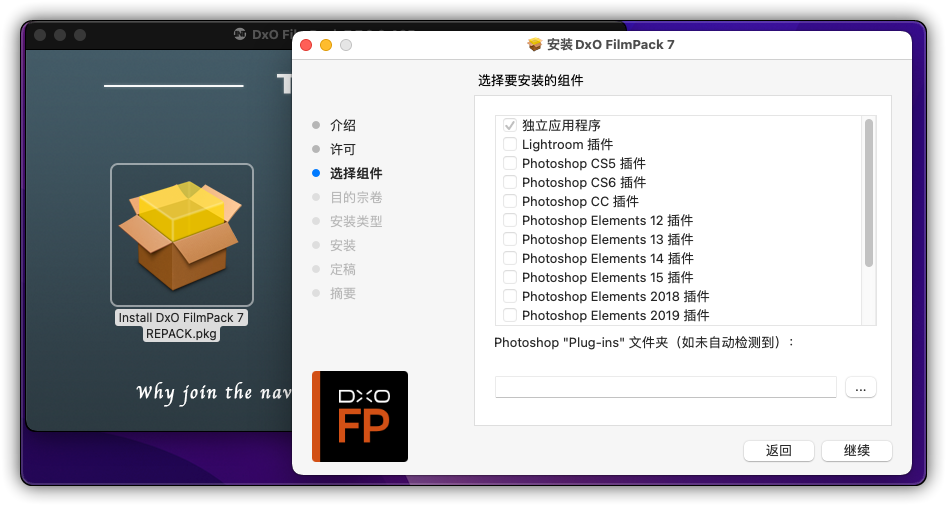This screenshot has width=947, height=506.
Task: Check Photoshop Elements 15 插件
Action: coord(510,278)
